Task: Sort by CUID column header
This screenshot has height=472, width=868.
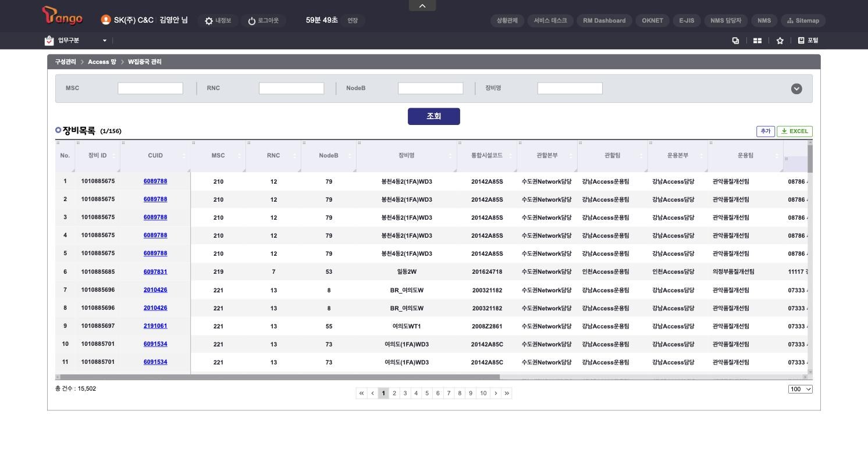Action: pyautogui.click(x=155, y=156)
